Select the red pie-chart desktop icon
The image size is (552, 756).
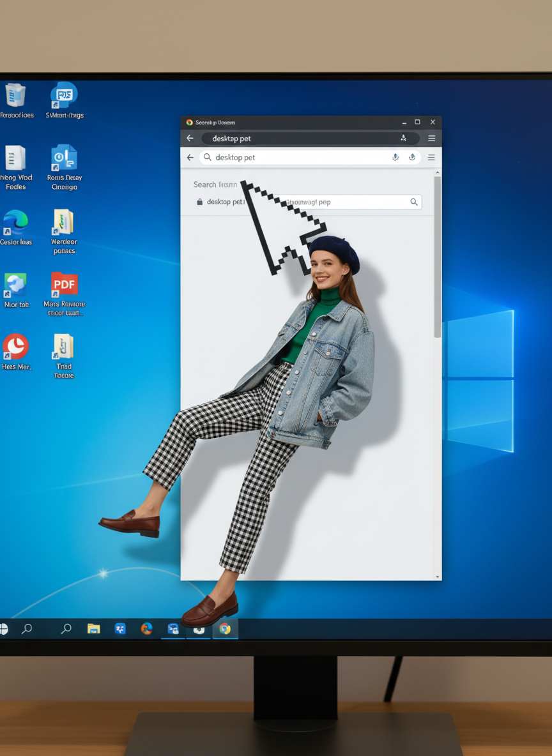coord(15,347)
